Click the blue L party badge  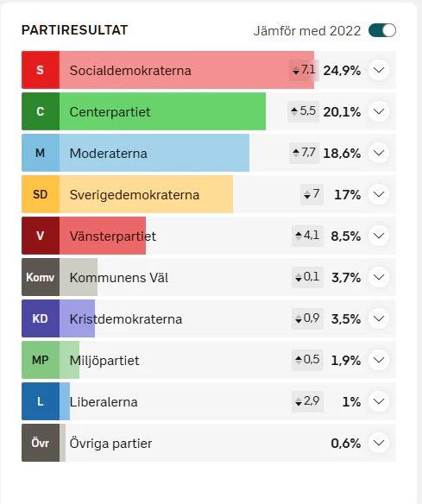click(x=41, y=401)
